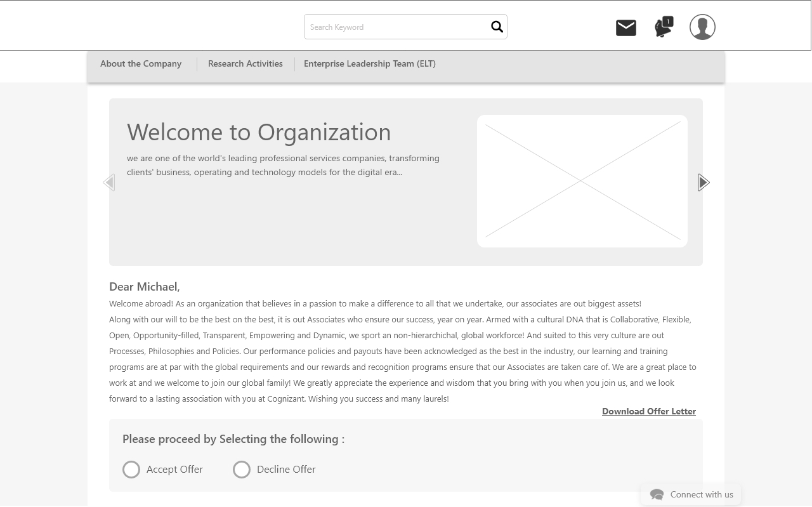Click Download Offer Letter link
The image size is (812, 507).
tap(649, 411)
